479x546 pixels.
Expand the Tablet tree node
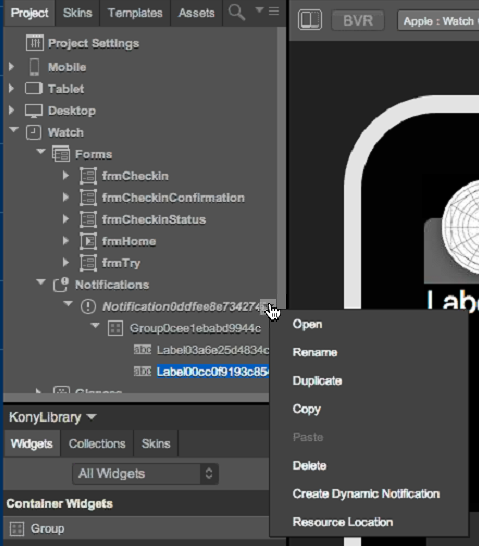pos(11,88)
